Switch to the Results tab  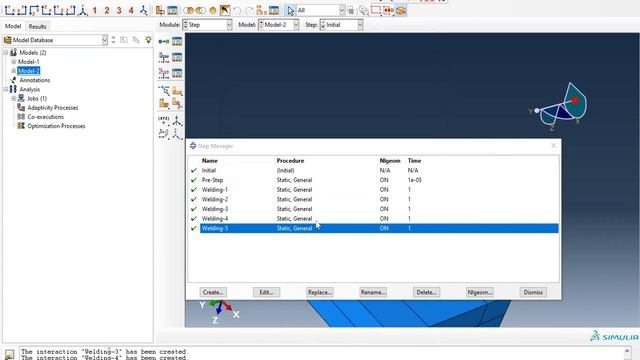point(37,27)
